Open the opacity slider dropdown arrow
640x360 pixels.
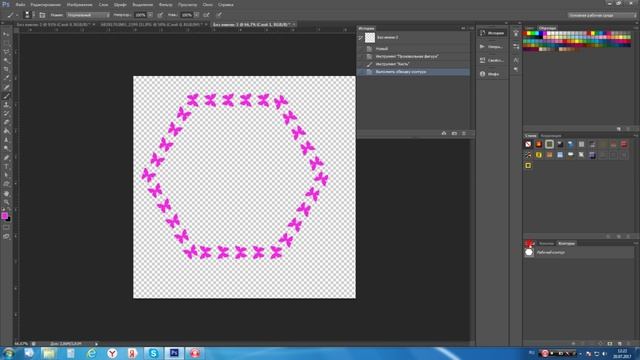coord(150,15)
